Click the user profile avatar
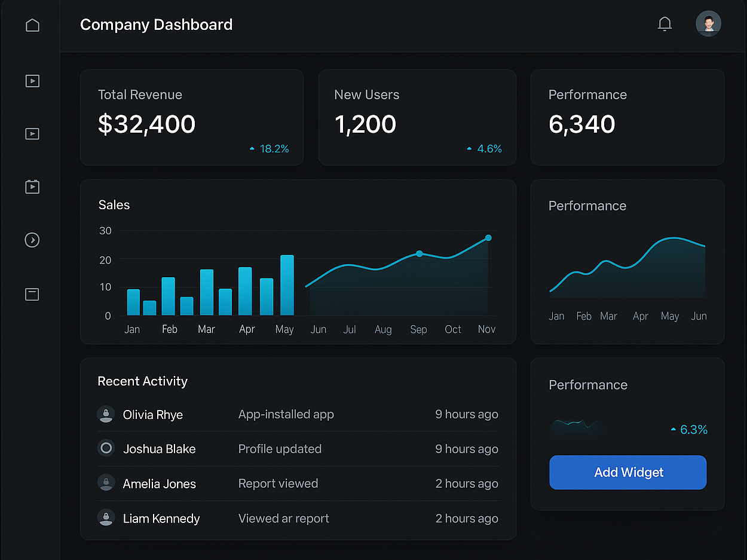 708,24
